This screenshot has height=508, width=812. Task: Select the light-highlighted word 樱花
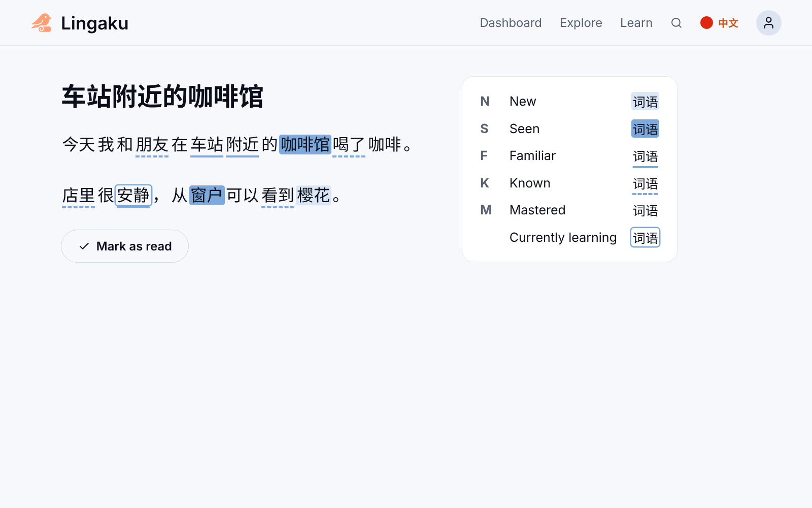pyautogui.click(x=314, y=195)
